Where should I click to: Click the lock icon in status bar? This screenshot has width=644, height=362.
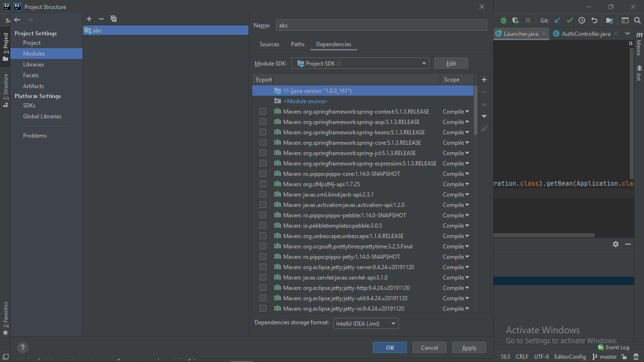[x=624, y=357]
